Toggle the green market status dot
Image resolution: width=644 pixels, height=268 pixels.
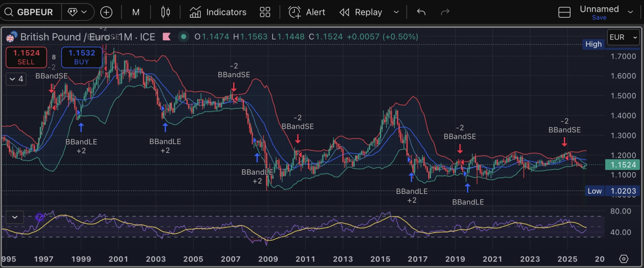click(x=184, y=37)
